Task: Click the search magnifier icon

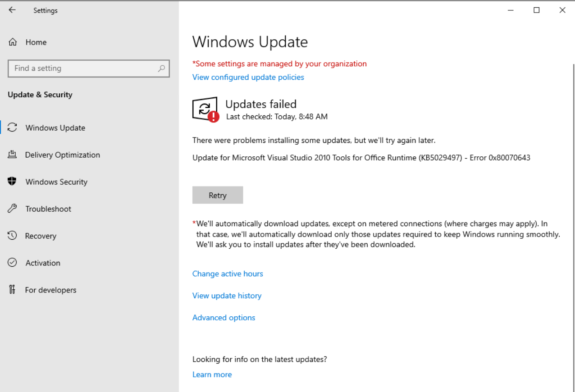Action: click(161, 68)
